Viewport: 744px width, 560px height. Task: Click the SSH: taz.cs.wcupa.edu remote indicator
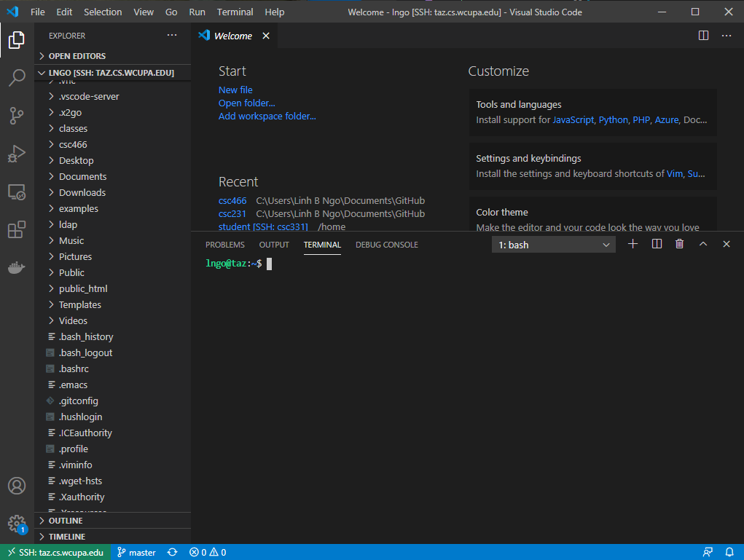[55, 553]
